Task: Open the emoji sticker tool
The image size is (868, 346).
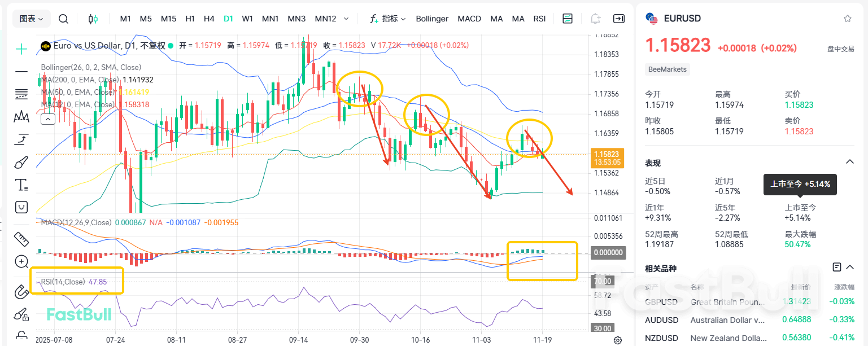Action: coord(21,207)
